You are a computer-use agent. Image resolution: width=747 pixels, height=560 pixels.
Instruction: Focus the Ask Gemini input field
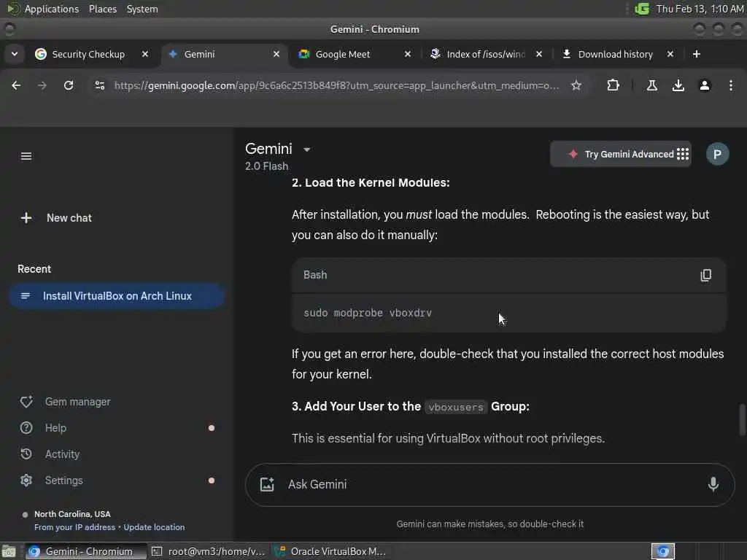pos(491,484)
